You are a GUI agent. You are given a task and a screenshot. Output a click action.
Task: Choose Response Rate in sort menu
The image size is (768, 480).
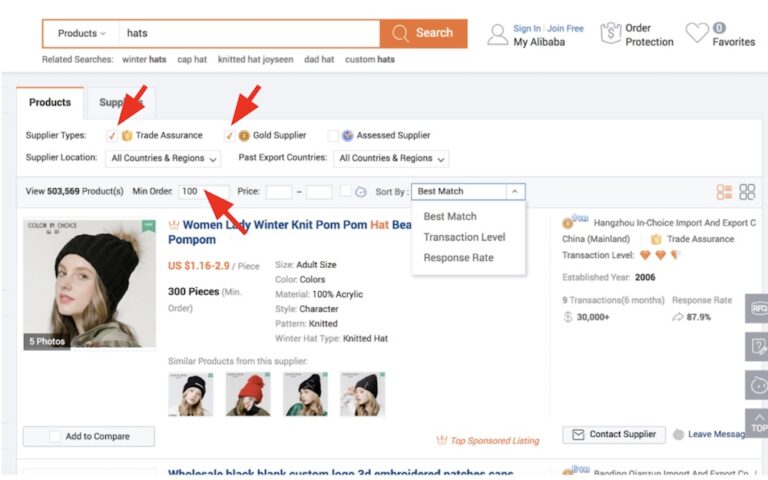tap(458, 258)
